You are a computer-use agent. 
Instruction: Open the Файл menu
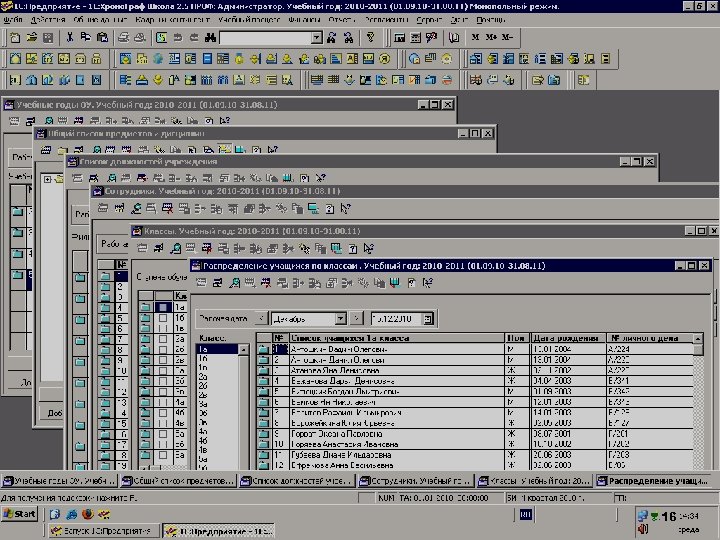[13, 20]
